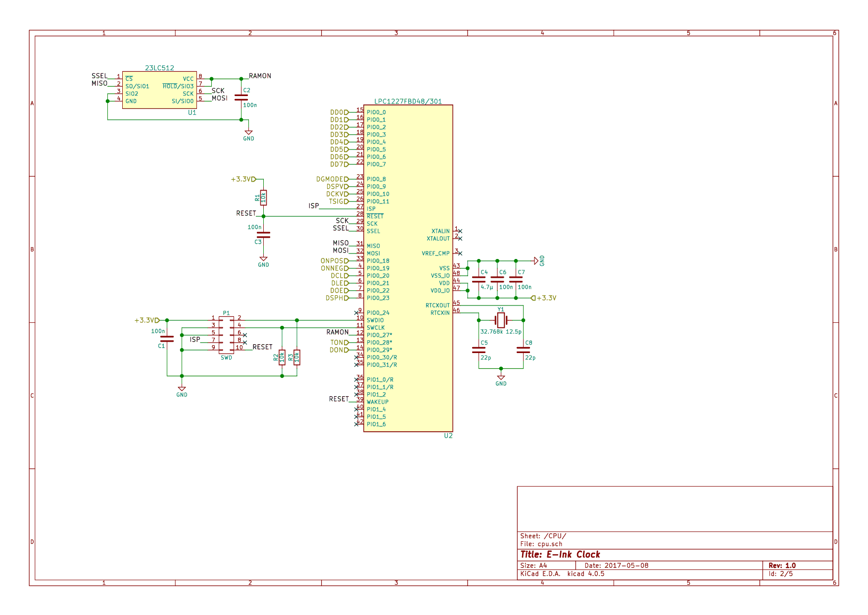Click the Rev: 1.0 field

coord(782,565)
